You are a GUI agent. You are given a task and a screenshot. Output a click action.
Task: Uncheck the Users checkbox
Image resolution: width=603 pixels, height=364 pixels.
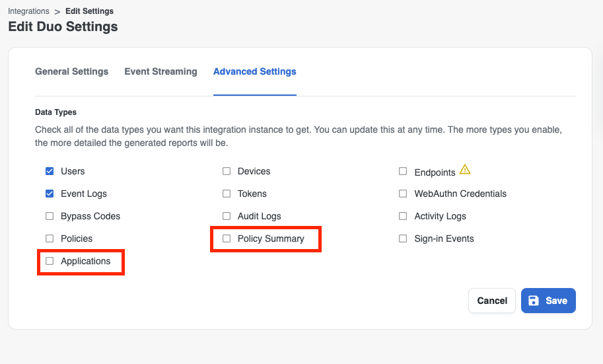[50, 171]
